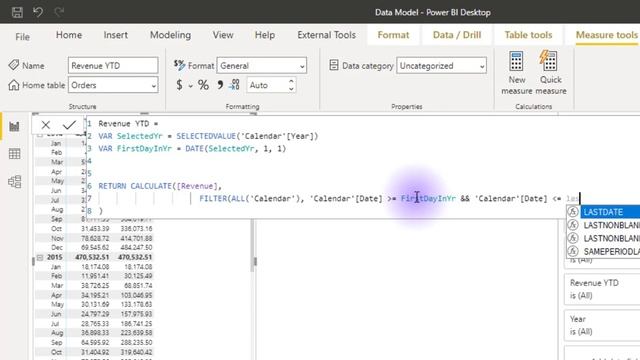Image resolution: width=640 pixels, height=360 pixels.
Task: Click the Redo arrow icon
Action: point(59,12)
